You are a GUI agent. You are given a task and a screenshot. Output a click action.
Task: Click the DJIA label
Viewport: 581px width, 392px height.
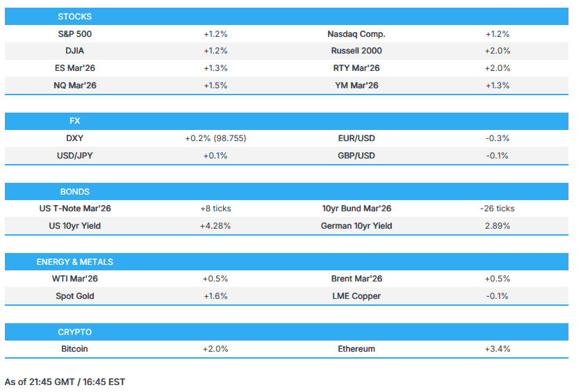tap(74, 51)
